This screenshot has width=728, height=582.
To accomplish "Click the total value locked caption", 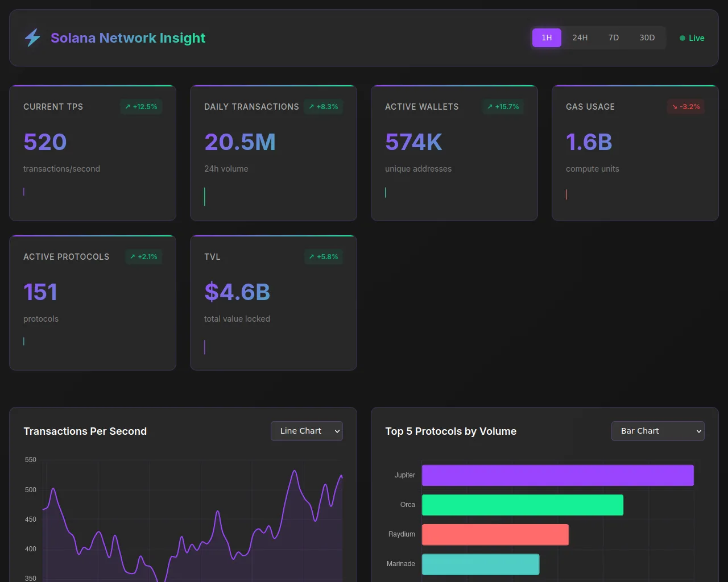I will pos(237,319).
